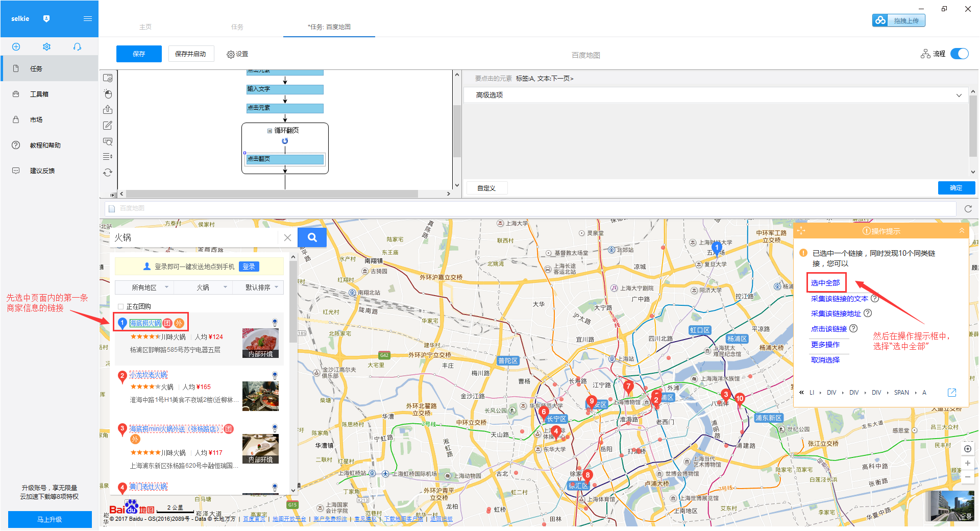Expand the 高级选项 section

[x=717, y=95]
